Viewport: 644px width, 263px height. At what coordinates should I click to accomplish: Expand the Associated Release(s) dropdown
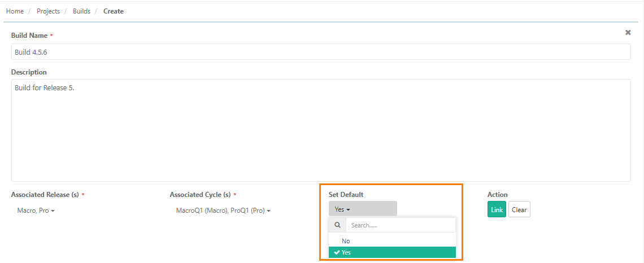36,211
